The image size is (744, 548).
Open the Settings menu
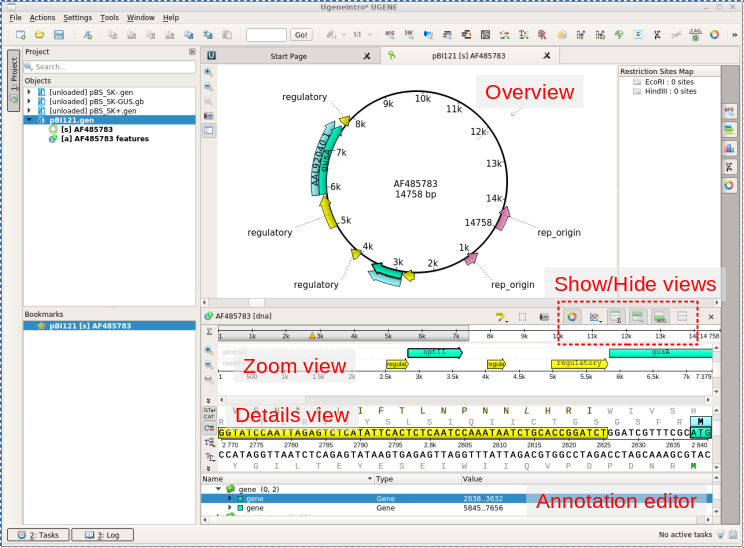point(78,18)
